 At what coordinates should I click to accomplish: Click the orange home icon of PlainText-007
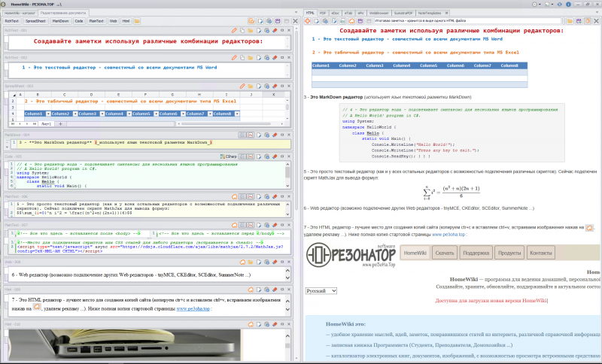point(234,225)
